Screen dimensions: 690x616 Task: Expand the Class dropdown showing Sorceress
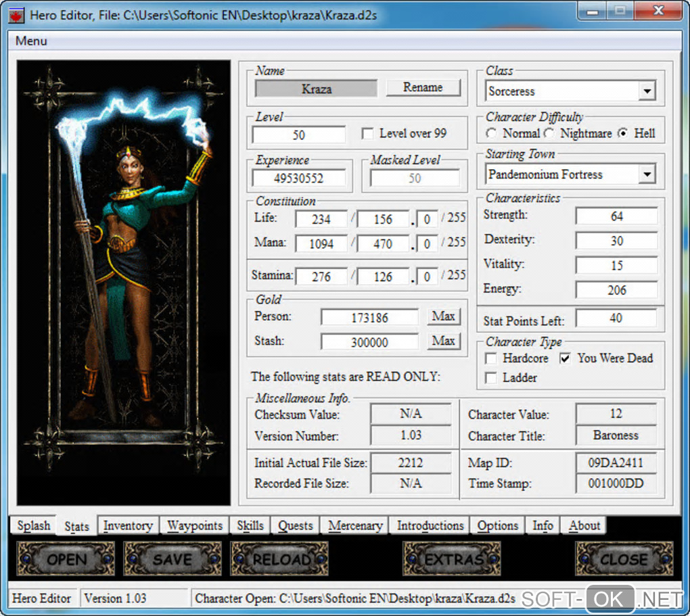tap(647, 91)
